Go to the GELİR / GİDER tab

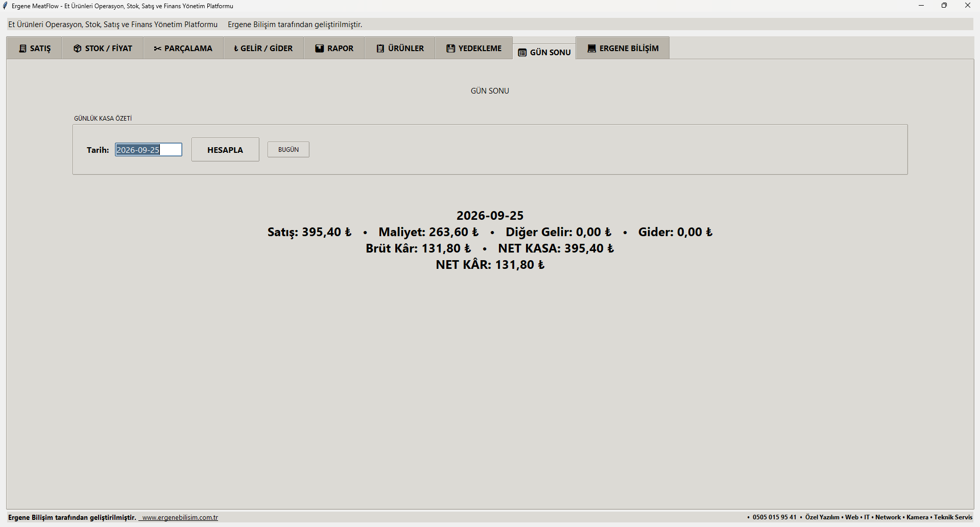point(264,48)
